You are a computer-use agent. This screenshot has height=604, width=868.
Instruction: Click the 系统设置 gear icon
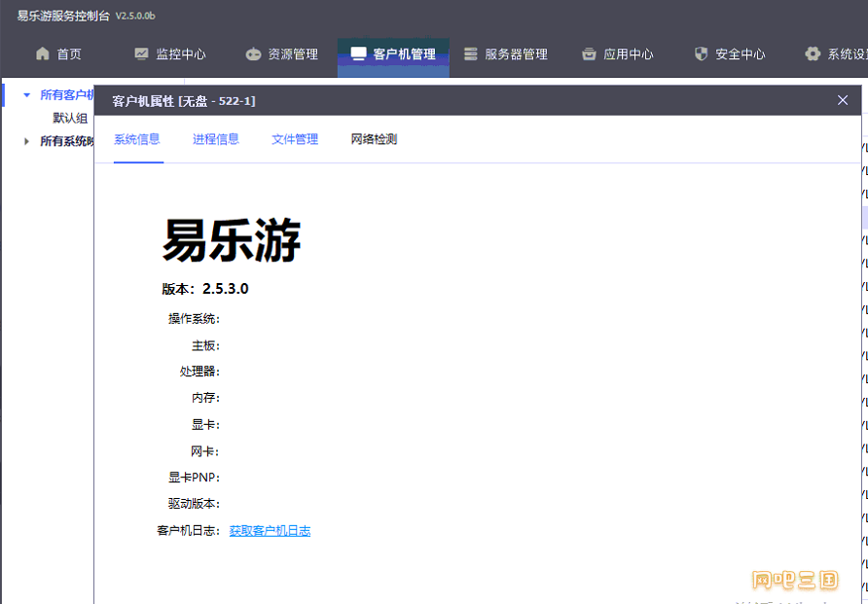pos(813,53)
